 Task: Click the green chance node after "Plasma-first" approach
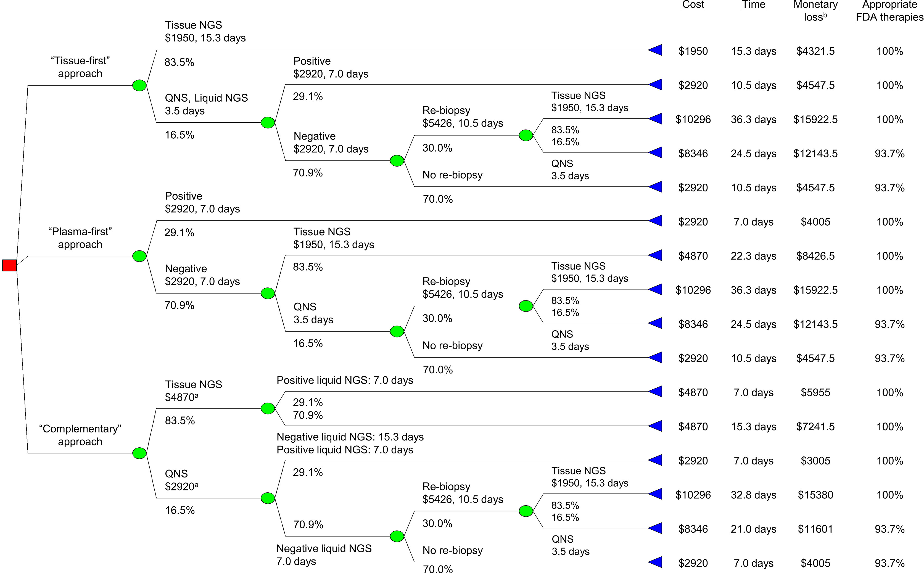[x=139, y=256]
